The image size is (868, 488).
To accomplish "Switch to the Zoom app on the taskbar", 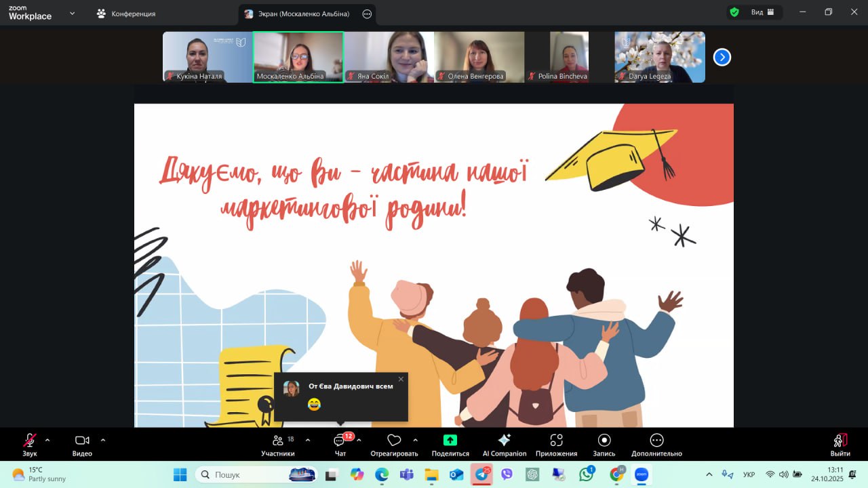I will 642,474.
